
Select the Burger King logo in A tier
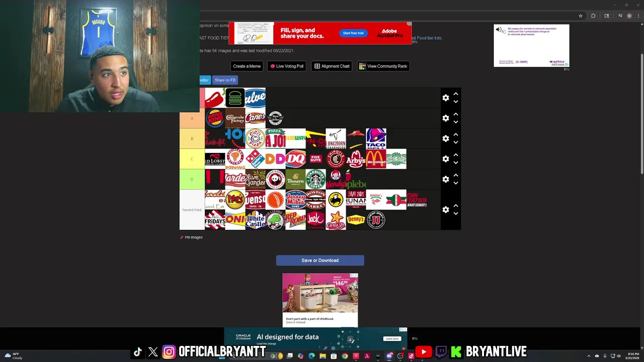215,119
